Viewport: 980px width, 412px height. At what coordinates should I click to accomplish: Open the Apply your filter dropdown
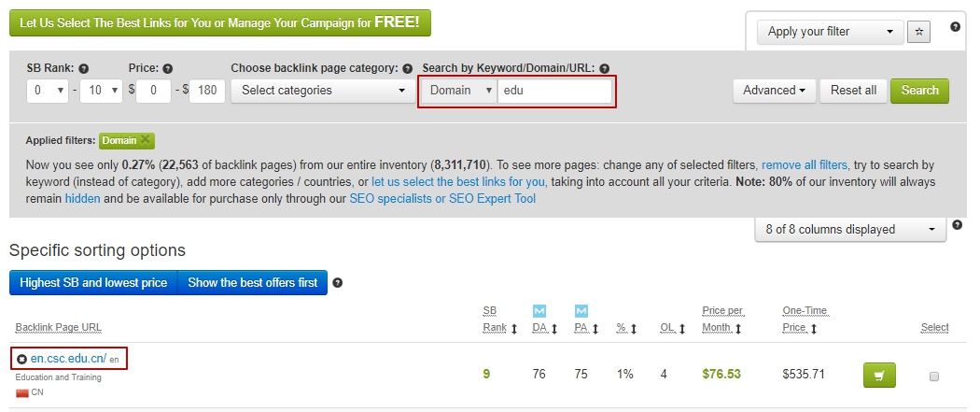(x=830, y=32)
